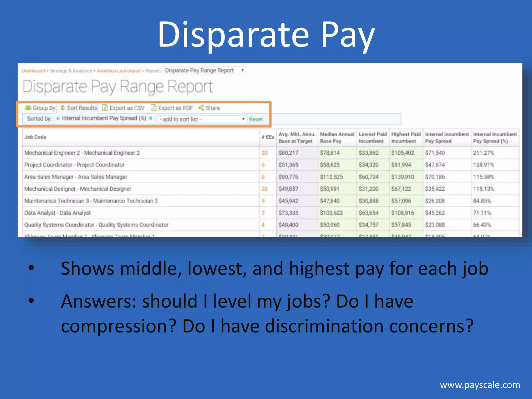Screen dimensions: 532x399
Task: Sort by Internal Incumbent Pay Spread (%) header
Action: [x=495, y=138]
